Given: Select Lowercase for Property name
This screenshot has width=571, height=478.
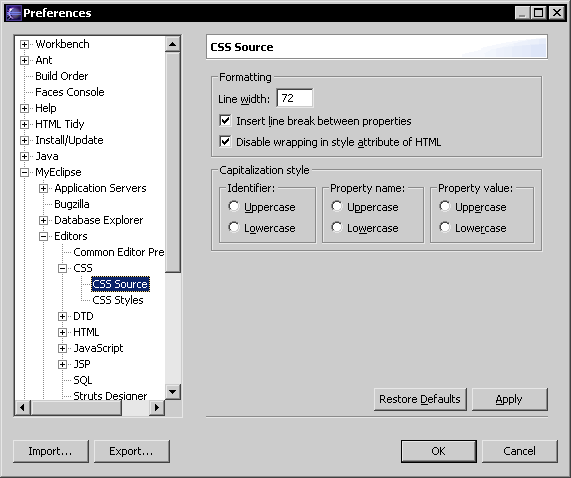Looking at the screenshot, I should click(337, 228).
